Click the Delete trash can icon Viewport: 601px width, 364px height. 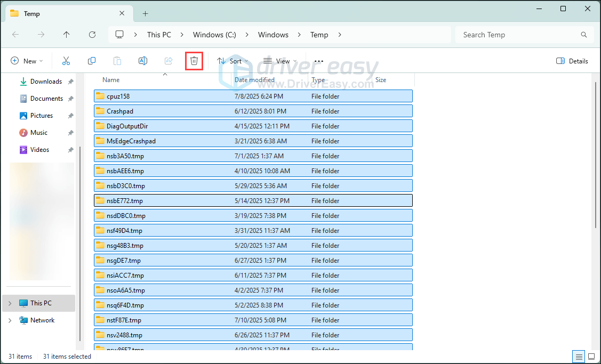(194, 61)
